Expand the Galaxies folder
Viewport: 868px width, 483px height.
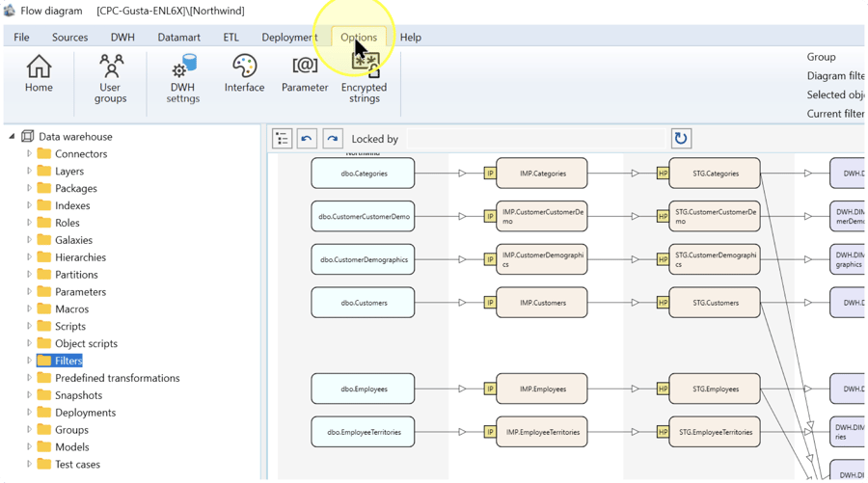(29, 239)
